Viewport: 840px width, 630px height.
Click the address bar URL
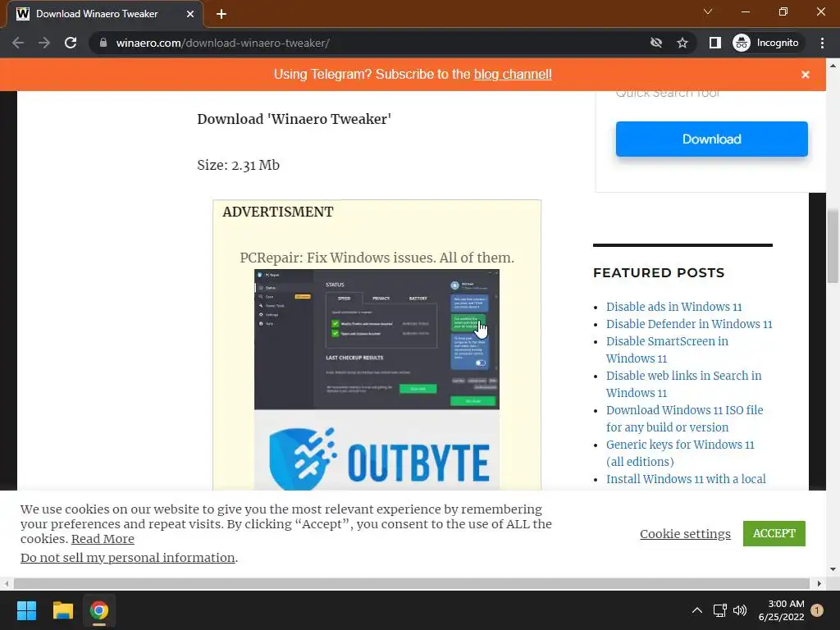[x=223, y=43]
